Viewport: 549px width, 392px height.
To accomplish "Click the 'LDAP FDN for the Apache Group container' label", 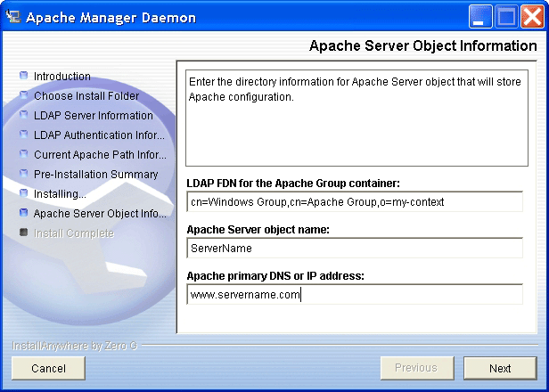I will pos(293,183).
